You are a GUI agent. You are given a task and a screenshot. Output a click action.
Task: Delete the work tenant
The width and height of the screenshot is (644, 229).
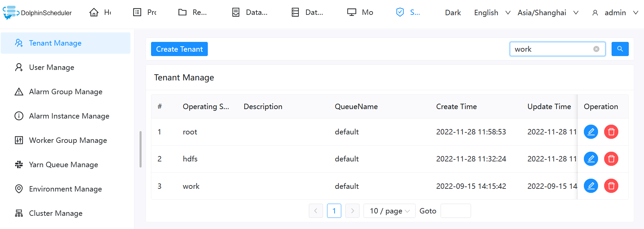[x=611, y=186]
